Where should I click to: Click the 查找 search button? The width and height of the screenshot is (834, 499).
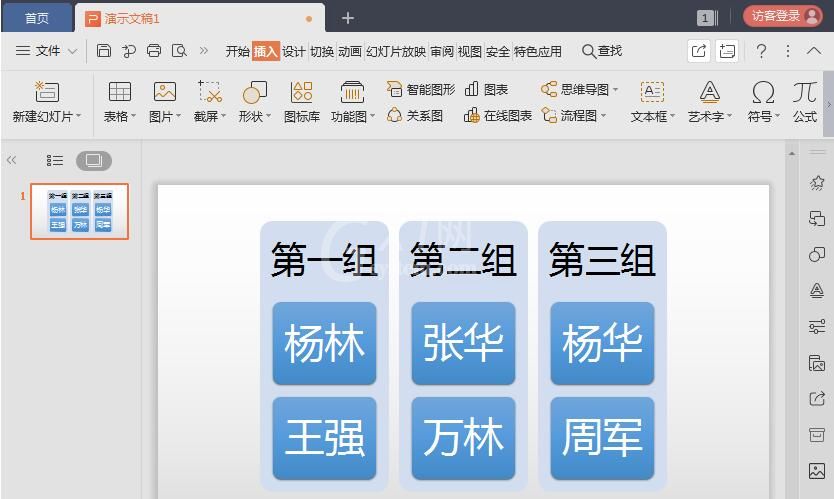pyautogui.click(x=602, y=51)
